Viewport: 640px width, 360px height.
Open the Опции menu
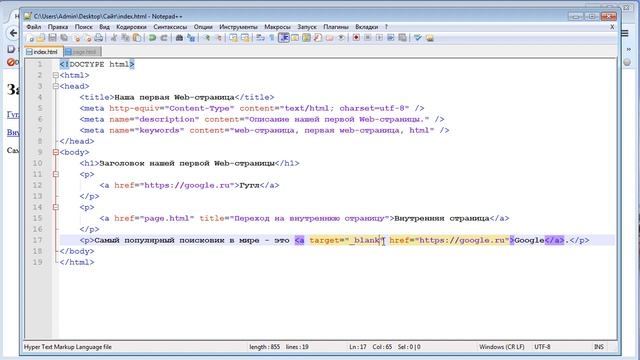point(203,27)
